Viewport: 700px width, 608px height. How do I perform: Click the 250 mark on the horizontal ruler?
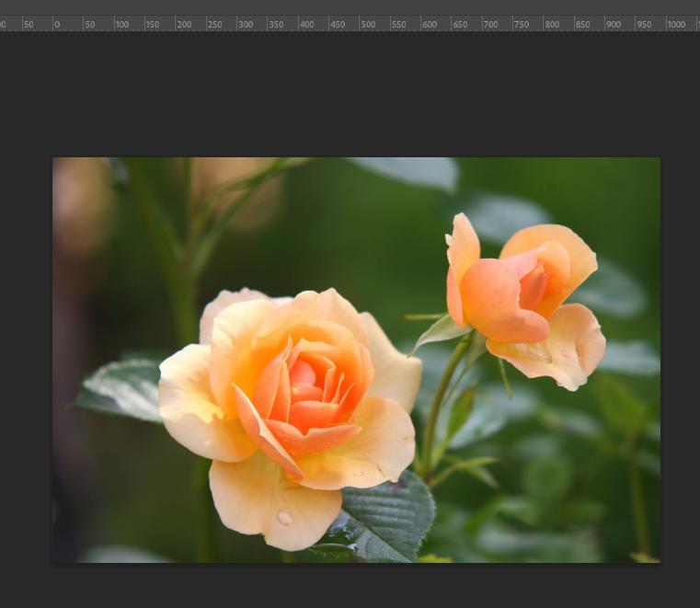tap(214, 25)
